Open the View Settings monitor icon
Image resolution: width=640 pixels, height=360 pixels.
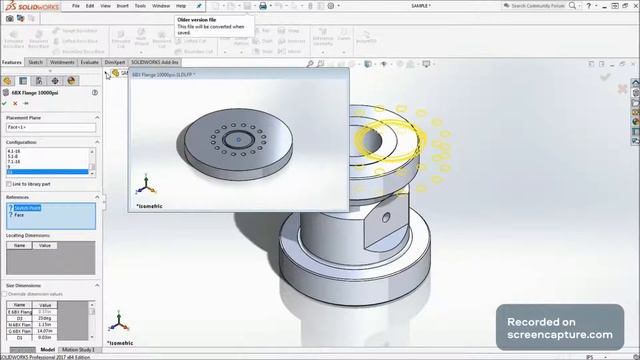426,64
